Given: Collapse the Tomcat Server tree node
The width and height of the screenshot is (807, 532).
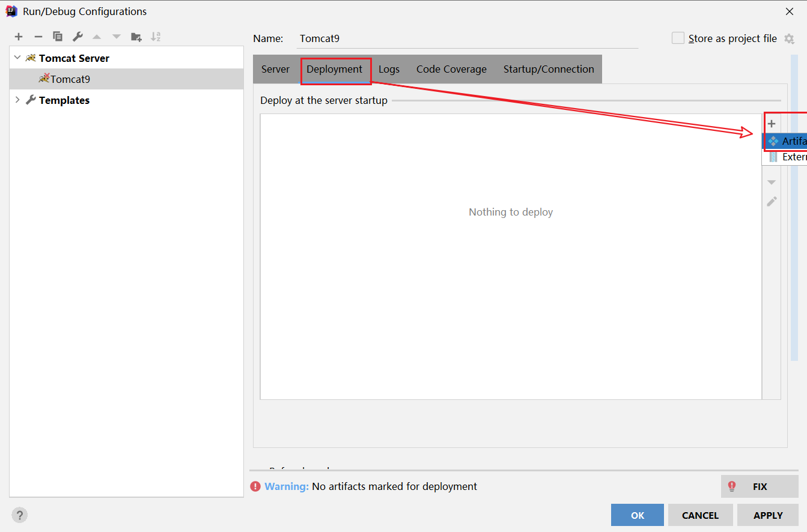Looking at the screenshot, I should (17, 58).
